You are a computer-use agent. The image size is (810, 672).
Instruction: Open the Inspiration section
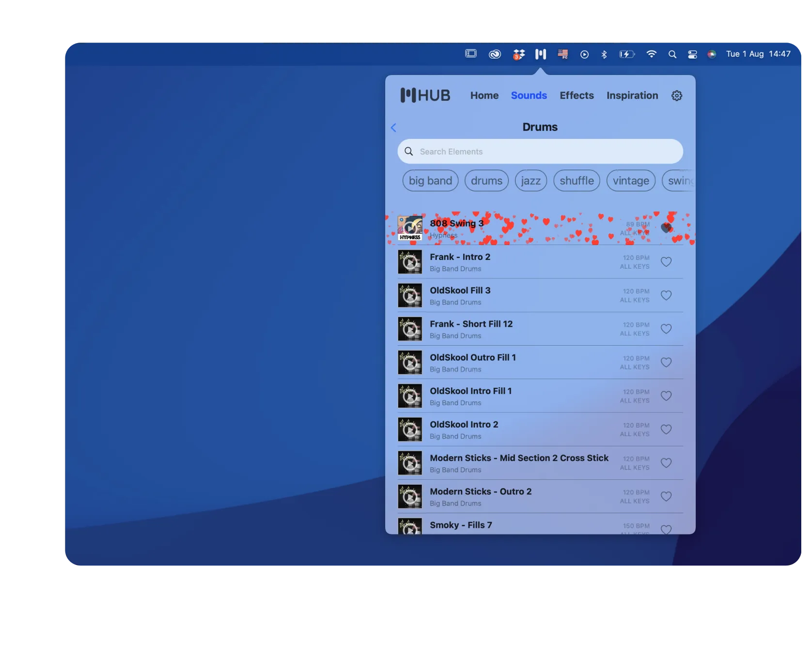[632, 95]
